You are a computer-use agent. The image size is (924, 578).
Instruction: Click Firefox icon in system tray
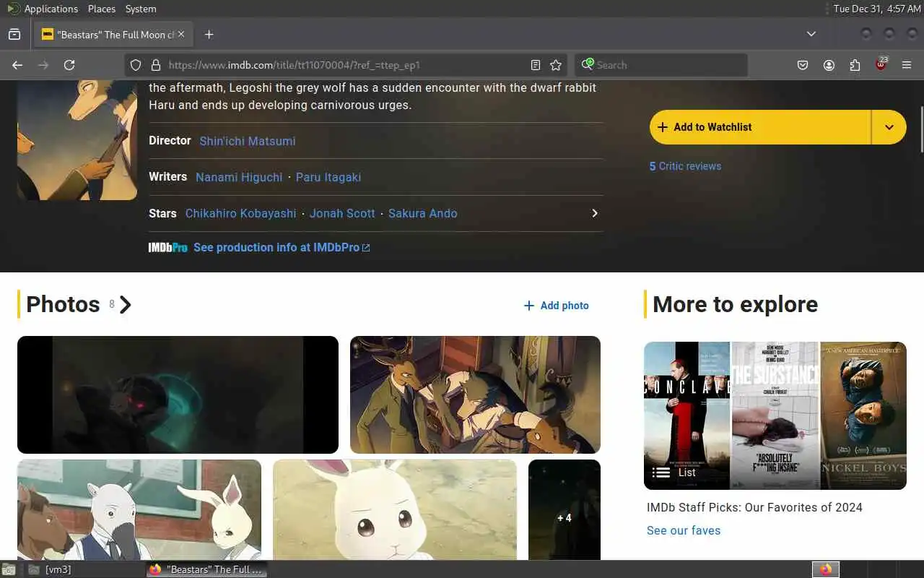(x=826, y=569)
